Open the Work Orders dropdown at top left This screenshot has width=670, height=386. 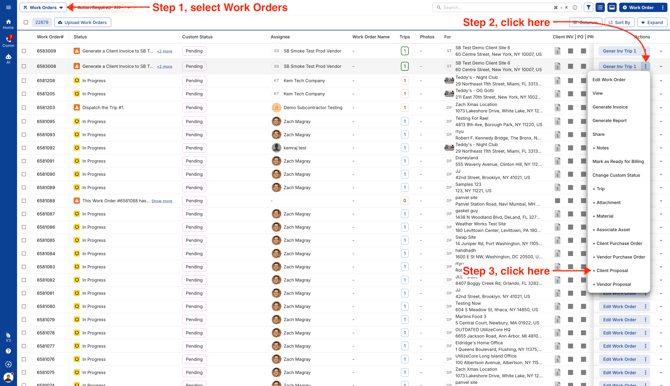point(43,7)
